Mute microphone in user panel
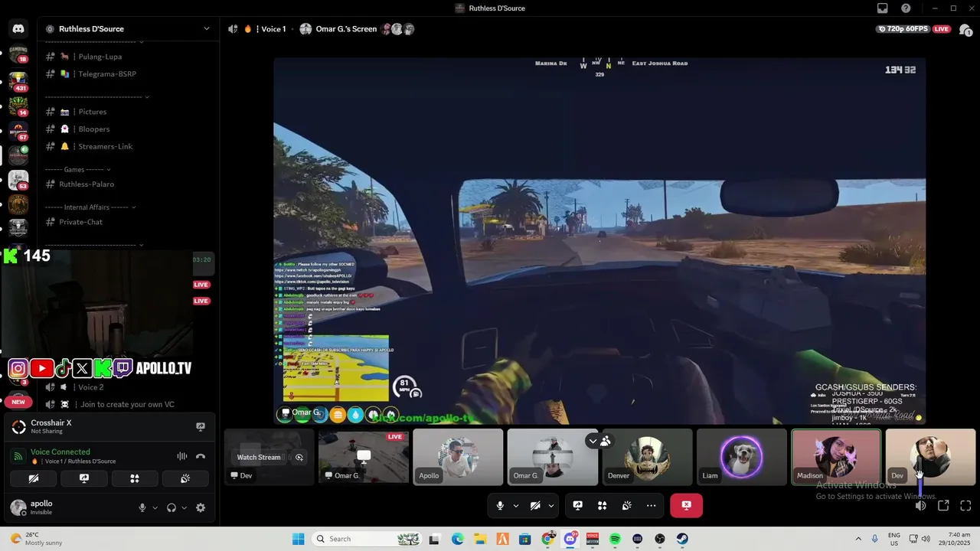This screenshot has height=551, width=980. (142, 507)
